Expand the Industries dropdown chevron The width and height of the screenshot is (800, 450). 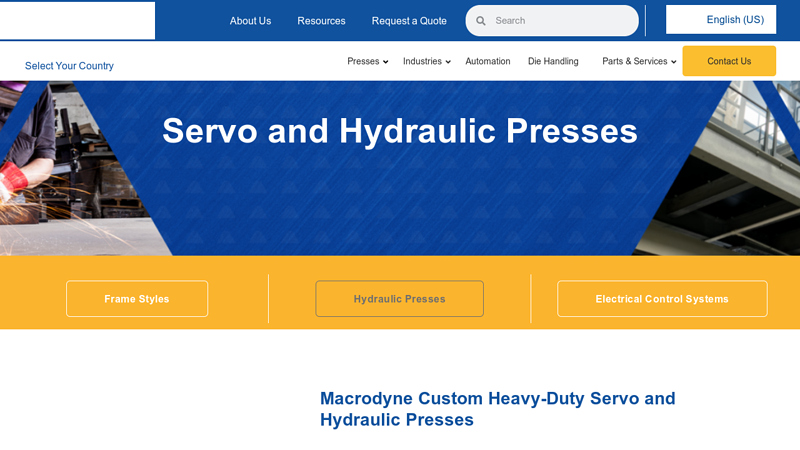pos(448,62)
